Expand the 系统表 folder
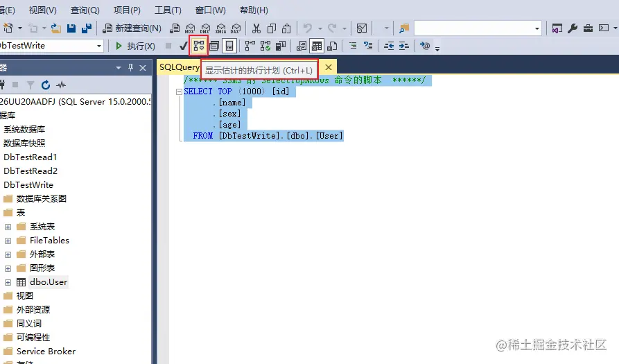Viewport: 619px width, 364px height. (8, 227)
